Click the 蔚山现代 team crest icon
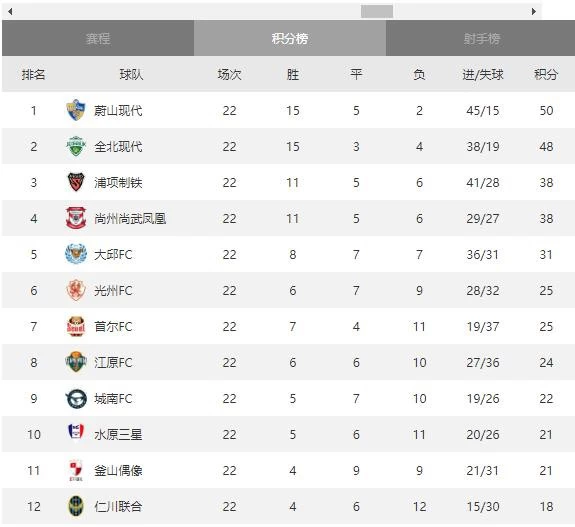 click(x=76, y=110)
